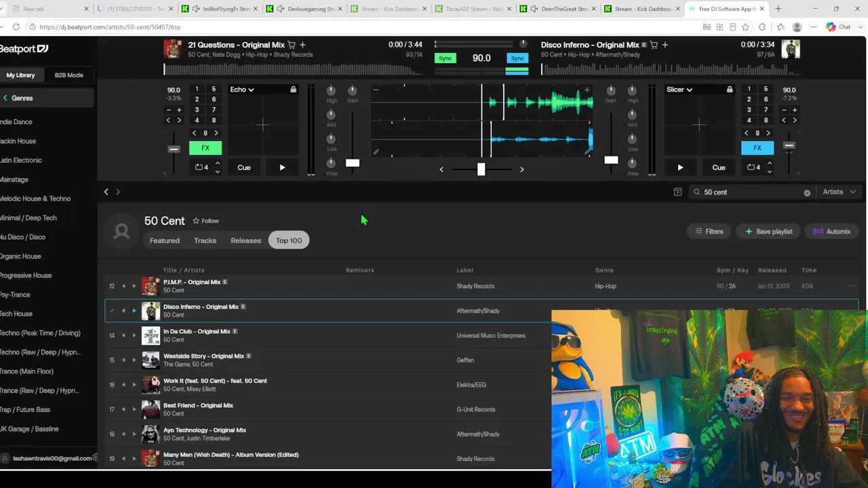Screen dimensions: 868x488
Task: Click the waveform zoom-in plus icon
Action: [587, 89]
